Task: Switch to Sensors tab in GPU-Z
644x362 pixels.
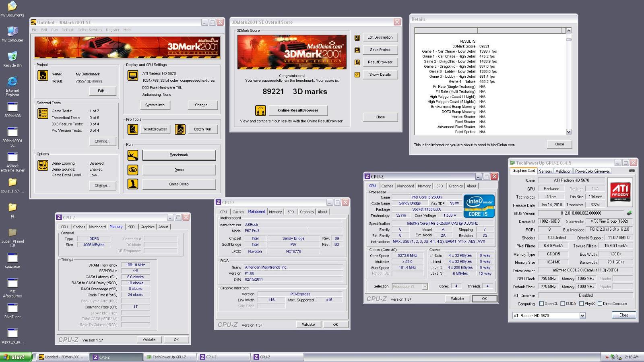Action: coord(545,171)
